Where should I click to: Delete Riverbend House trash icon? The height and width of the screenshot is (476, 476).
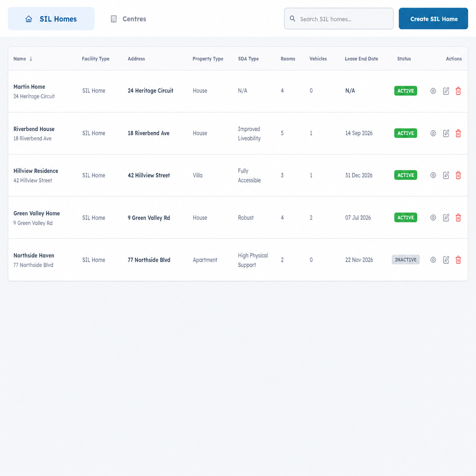tap(458, 133)
